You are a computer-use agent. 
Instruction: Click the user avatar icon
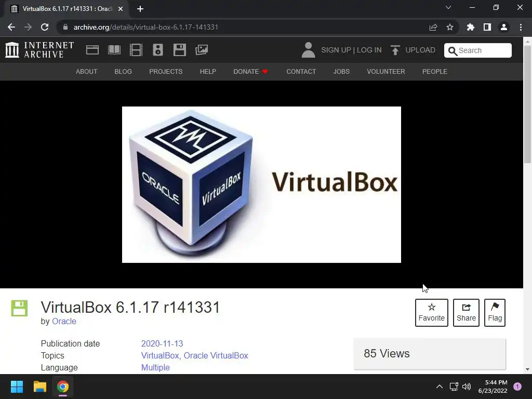point(308,50)
